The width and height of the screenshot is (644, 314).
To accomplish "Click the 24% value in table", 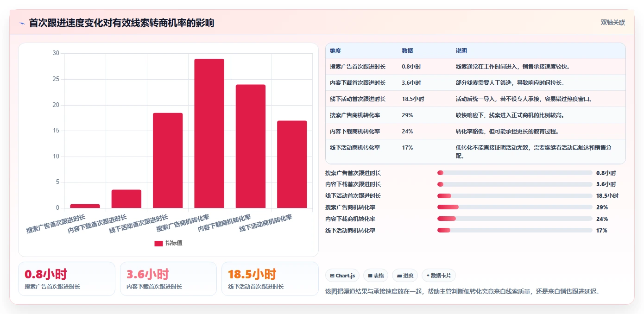I will (x=408, y=132).
